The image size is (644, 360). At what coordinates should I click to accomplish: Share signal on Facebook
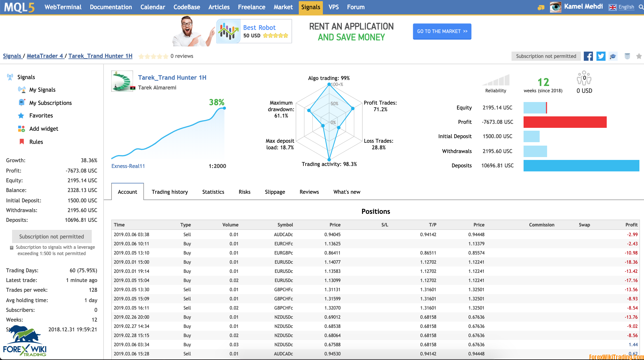tap(588, 56)
